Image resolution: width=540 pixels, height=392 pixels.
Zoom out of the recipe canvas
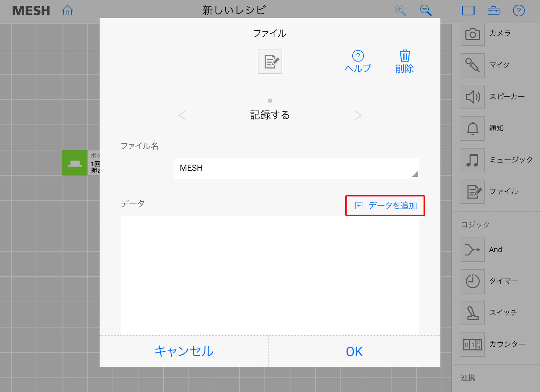426,10
